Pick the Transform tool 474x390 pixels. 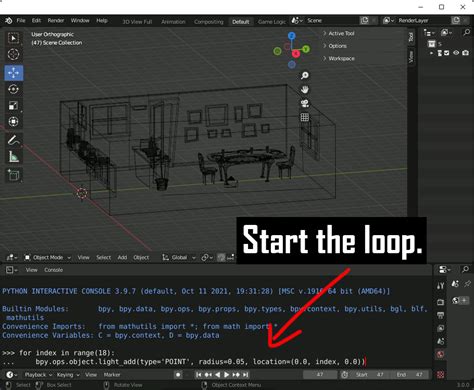point(13,122)
